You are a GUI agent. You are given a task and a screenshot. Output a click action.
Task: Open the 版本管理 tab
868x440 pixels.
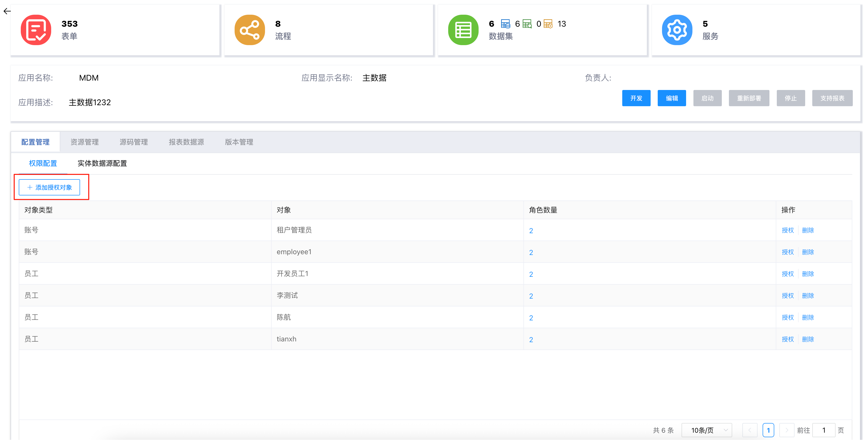click(239, 142)
